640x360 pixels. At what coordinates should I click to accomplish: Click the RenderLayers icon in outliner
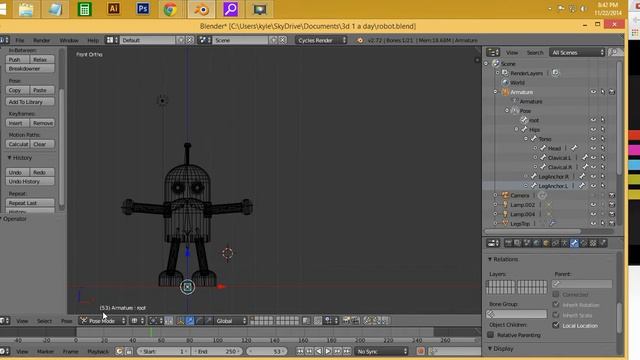505,73
